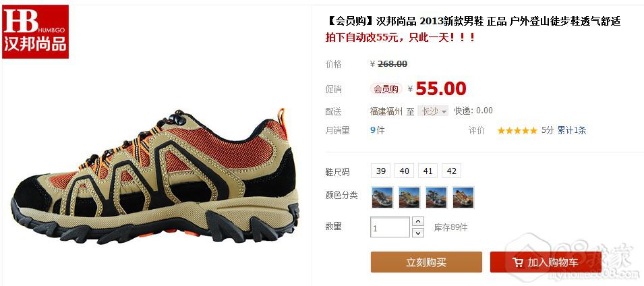Viewport: 644px width, 286px height.
Task: Choose shoe size 41
Action: point(428,171)
